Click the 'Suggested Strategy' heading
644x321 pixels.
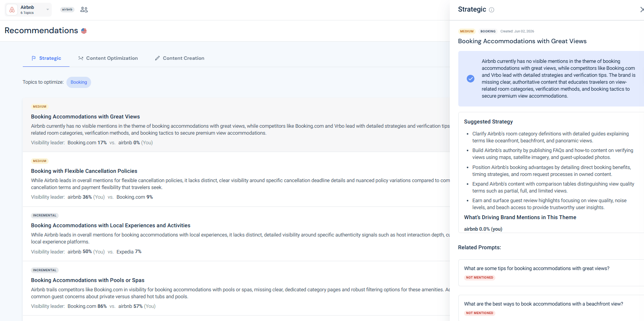coord(488,122)
